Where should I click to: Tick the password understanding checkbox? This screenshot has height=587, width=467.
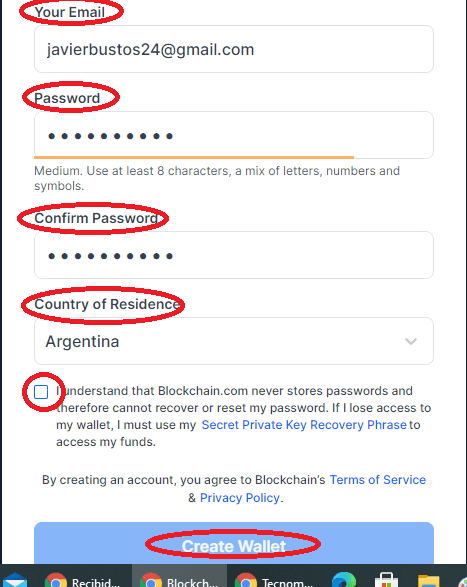point(41,392)
